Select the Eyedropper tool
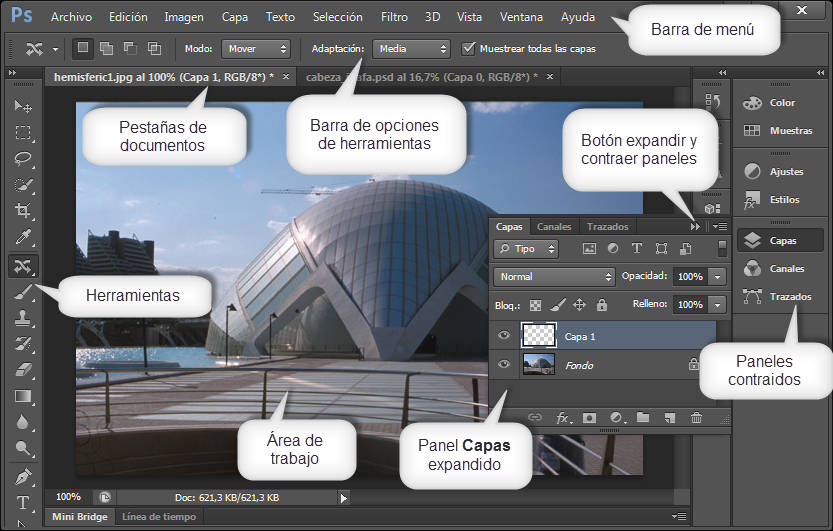This screenshot has height=531, width=833. (x=23, y=237)
